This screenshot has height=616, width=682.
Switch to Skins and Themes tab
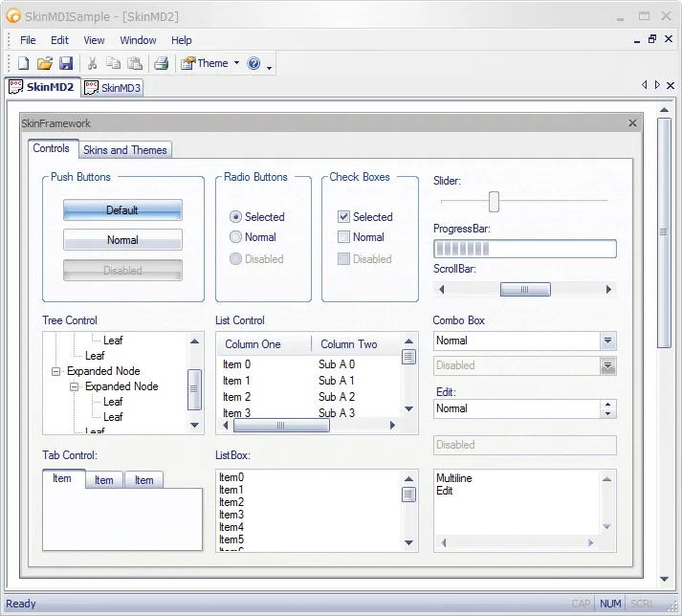pos(125,150)
